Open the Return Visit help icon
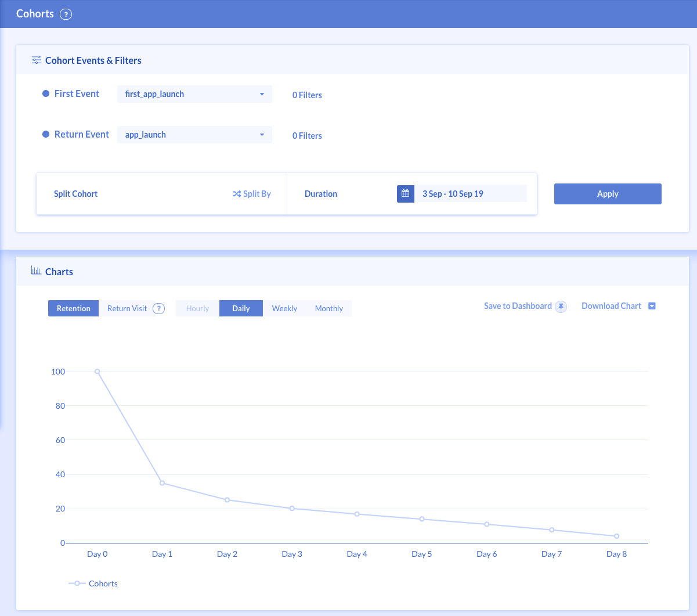Screen dimensions: 697x616 click(x=158, y=308)
